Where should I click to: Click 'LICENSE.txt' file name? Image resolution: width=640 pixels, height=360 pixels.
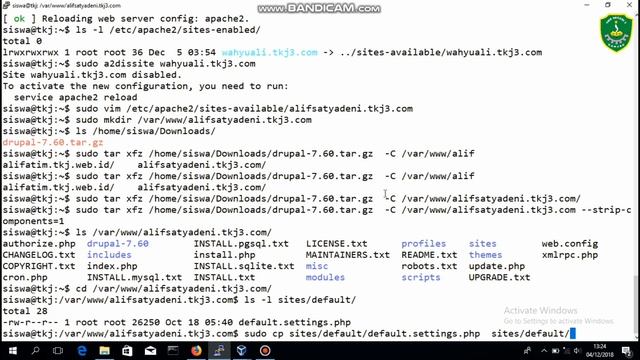coord(336,244)
